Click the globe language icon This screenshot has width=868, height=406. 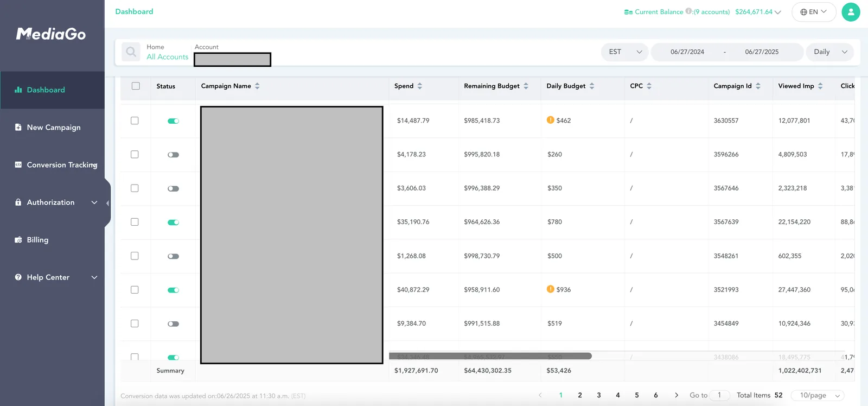(803, 12)
